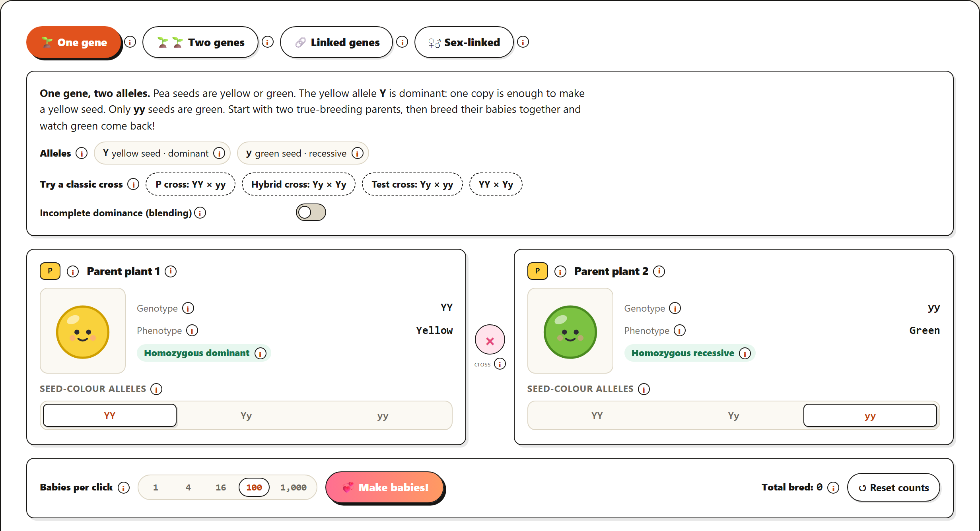This screenshot has height=531, width=980.
Task: Switch to Linked genes tab
Action: coord(336,43)
